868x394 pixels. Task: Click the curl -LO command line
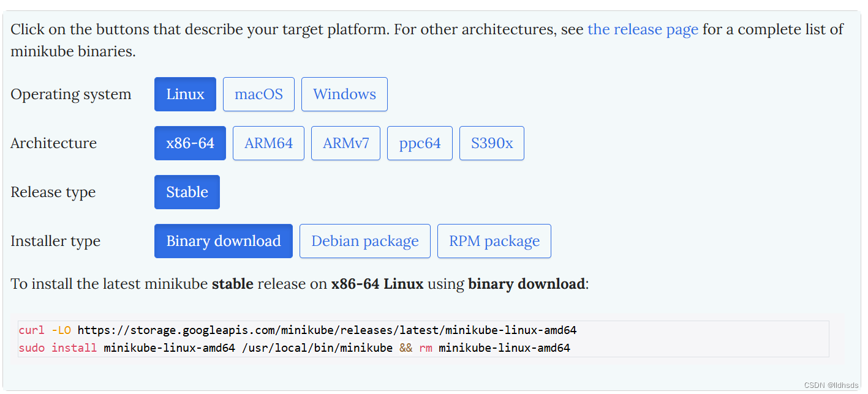click(298, 330)
